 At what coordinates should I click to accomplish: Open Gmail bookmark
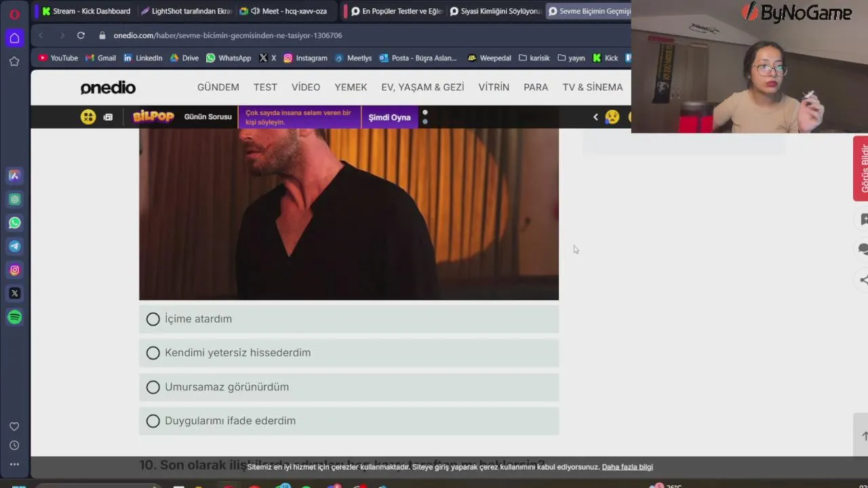pyautogui.click(x=100, y=58)
